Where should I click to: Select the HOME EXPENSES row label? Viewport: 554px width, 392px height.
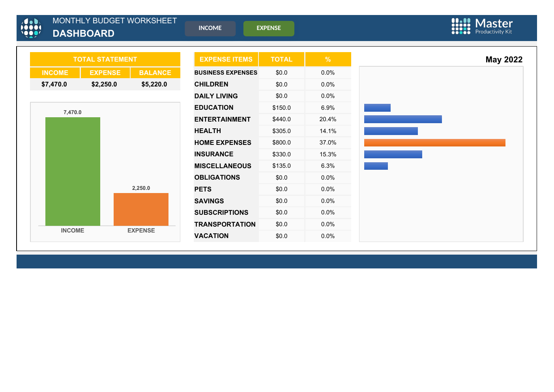click(x=223, y=143)
